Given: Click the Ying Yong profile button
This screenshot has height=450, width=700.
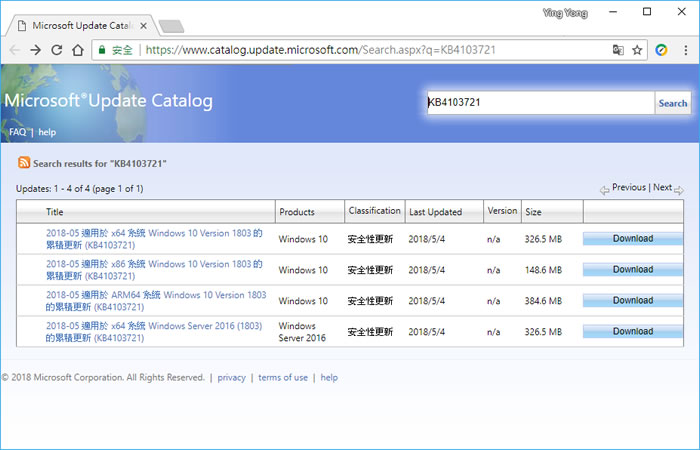Looking at the screenshot, I should pos(565,13).
